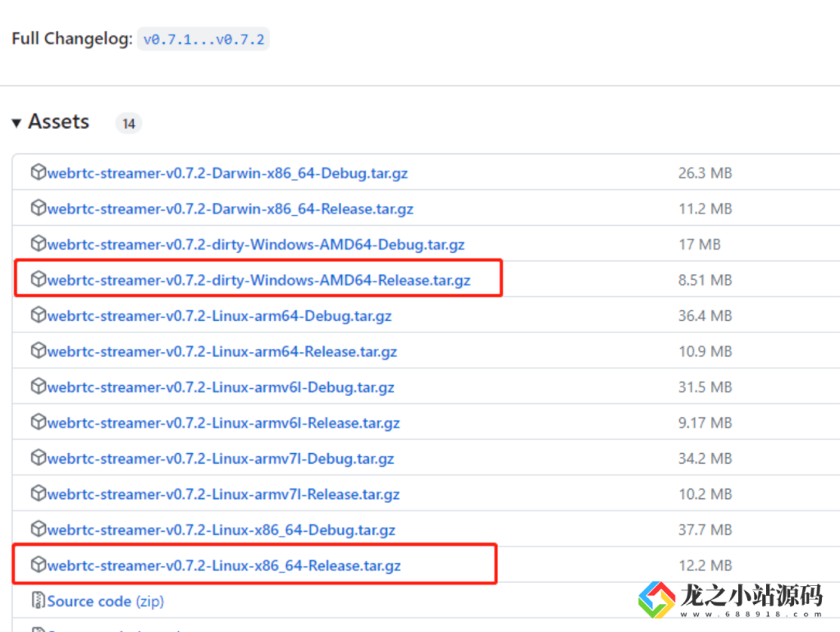Viewport: 840px width, 632px height.
Task: Click the 11.2 MB file size
Action: click(705, 208)
